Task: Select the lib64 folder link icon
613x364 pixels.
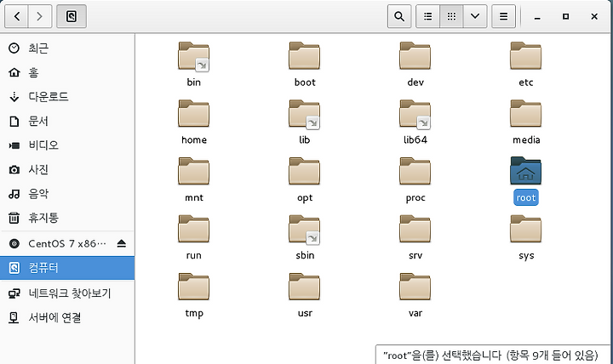Action: pyautogui.click(x=415, y=115)
